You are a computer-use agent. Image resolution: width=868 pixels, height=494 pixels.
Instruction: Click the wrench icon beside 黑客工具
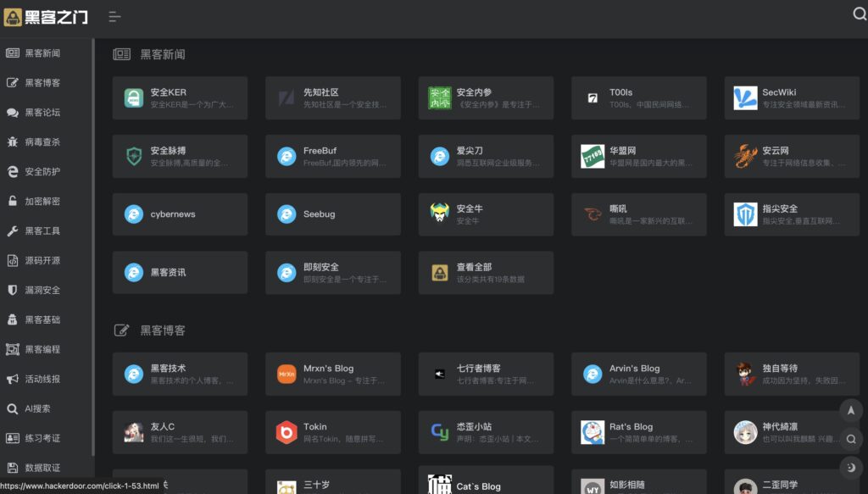coord(12,230)
